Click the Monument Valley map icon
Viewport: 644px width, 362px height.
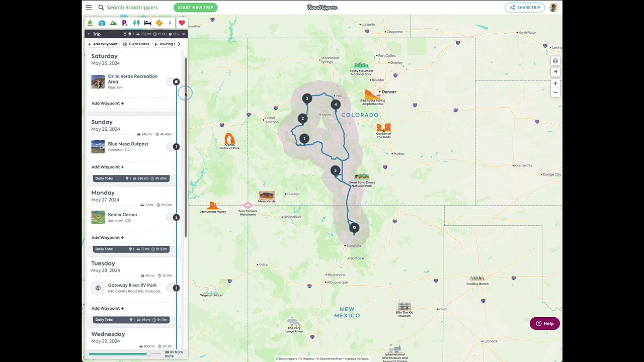pyautogui.click(x=213, y=205)
